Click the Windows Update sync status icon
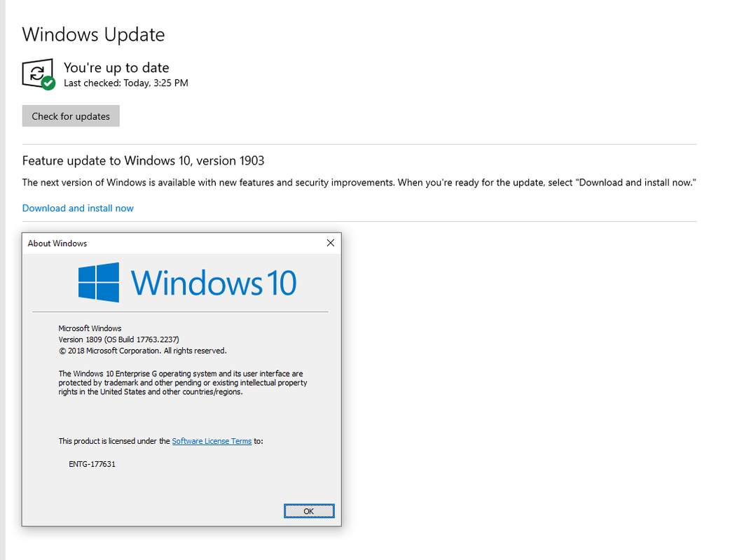Image resolution: width=744 pixels, height=560 pixels. point(39,73)
